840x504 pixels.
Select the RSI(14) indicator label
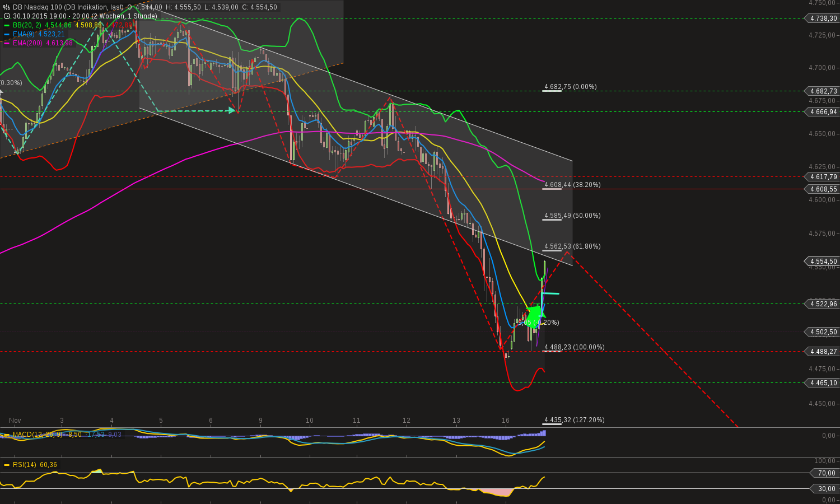point(25,465)
